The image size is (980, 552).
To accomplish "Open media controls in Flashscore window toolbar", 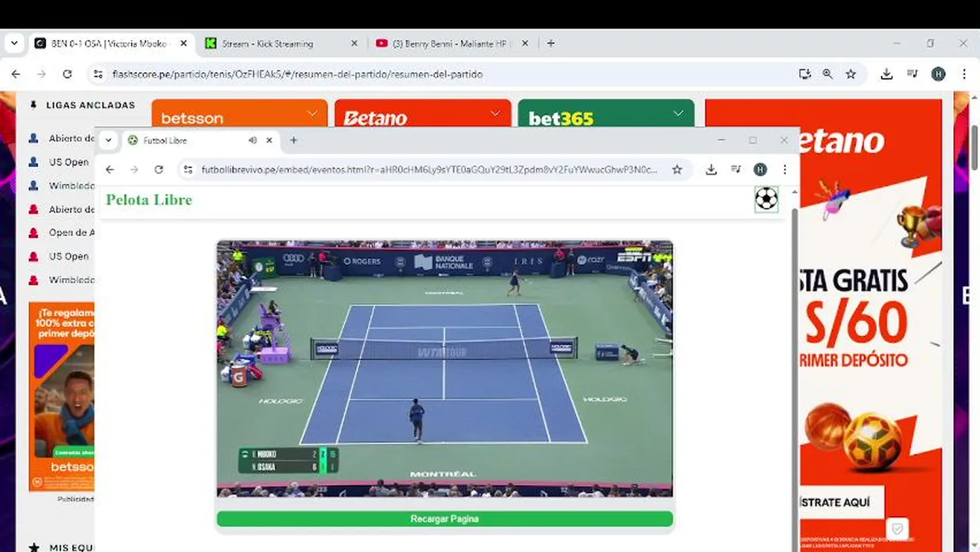I will tap(913, 74).
